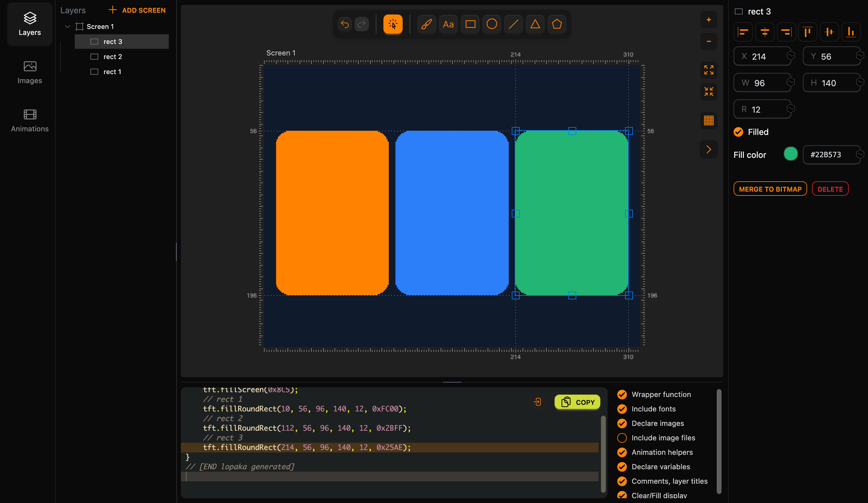The height and width of the screenshot is (503, 868).
Task: Click the expand to fullscreen icon
Action: click(x=709, y=70)
